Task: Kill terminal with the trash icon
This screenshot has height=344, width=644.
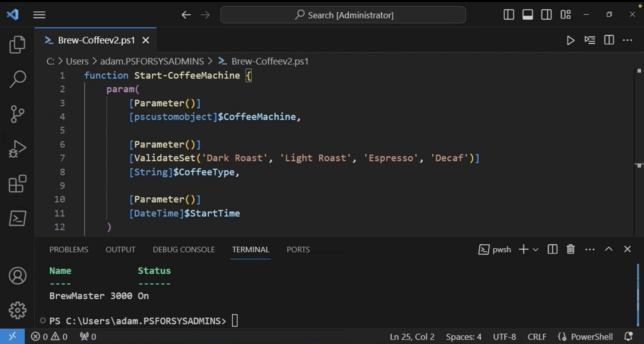Action: [571, 249]
